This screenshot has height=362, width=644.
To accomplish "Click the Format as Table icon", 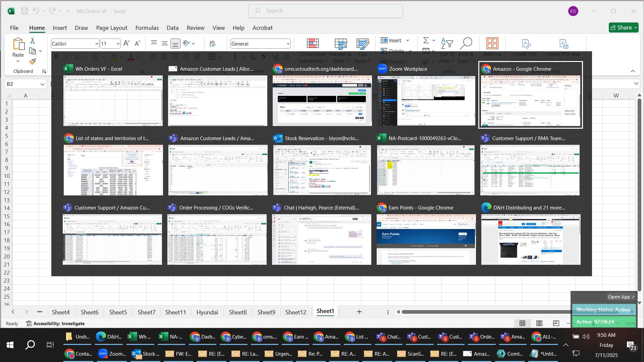I will coord(341,44).
